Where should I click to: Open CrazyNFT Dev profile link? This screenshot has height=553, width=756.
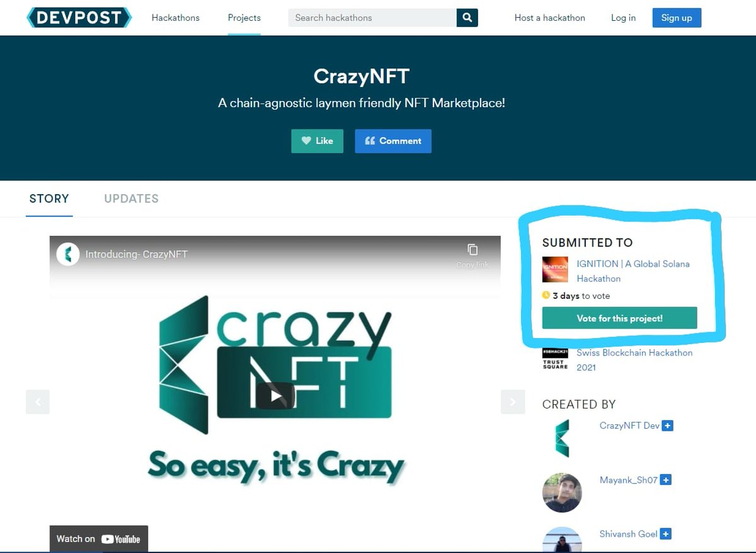[629, 426]
